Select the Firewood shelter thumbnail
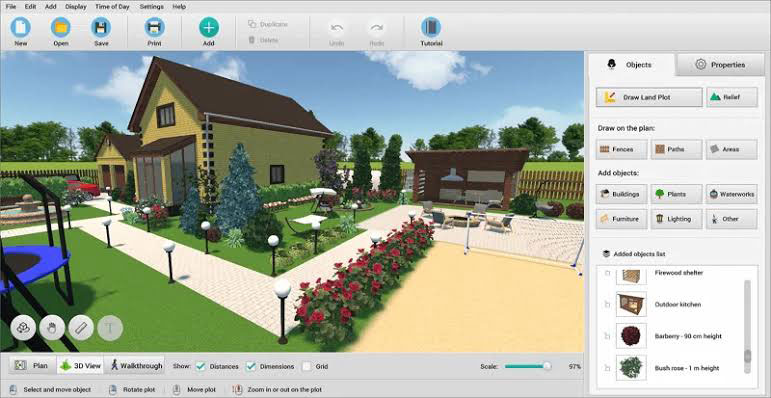 [631, 276]
